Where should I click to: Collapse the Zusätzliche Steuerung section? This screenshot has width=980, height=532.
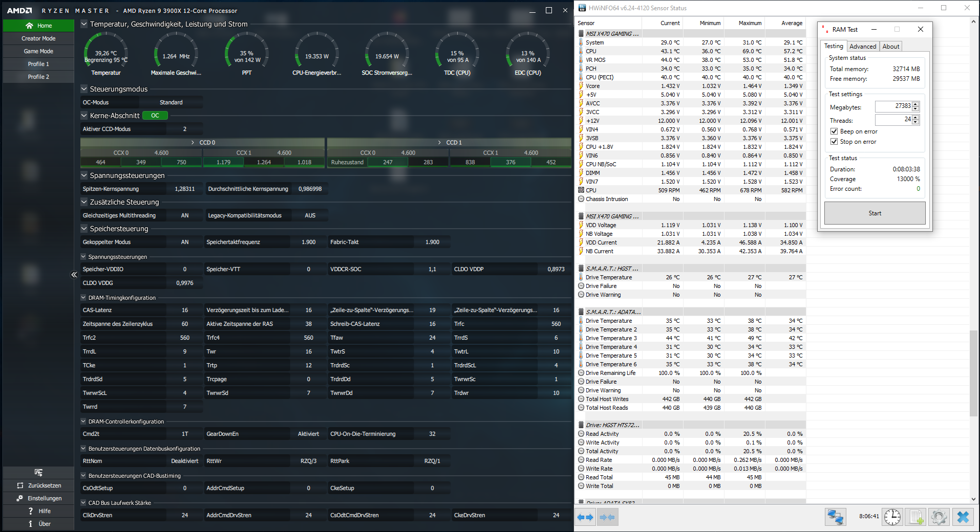(x=84, y=202)
